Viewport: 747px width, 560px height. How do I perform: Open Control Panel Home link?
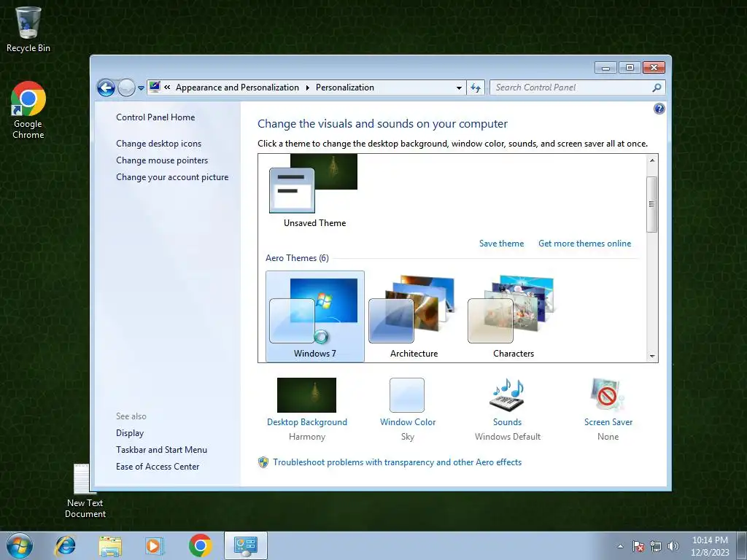[x=155, y=117]
